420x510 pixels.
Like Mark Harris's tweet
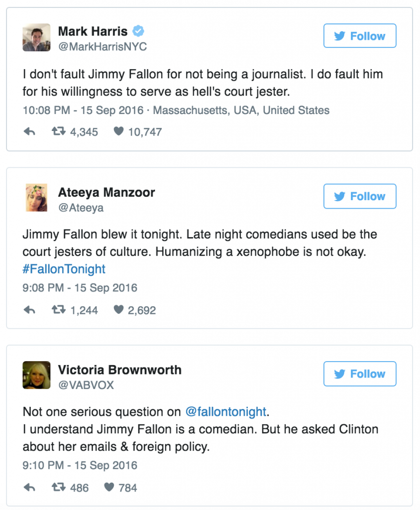point(118,132)
